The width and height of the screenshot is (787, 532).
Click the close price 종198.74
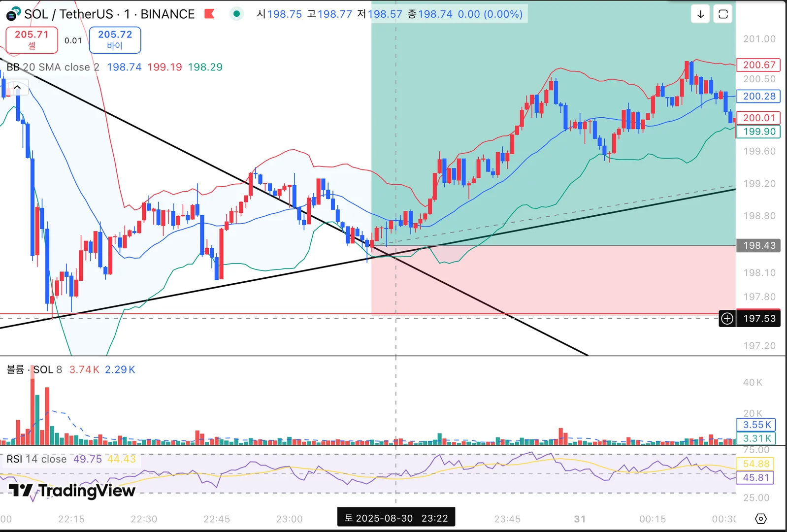point(430,14)
